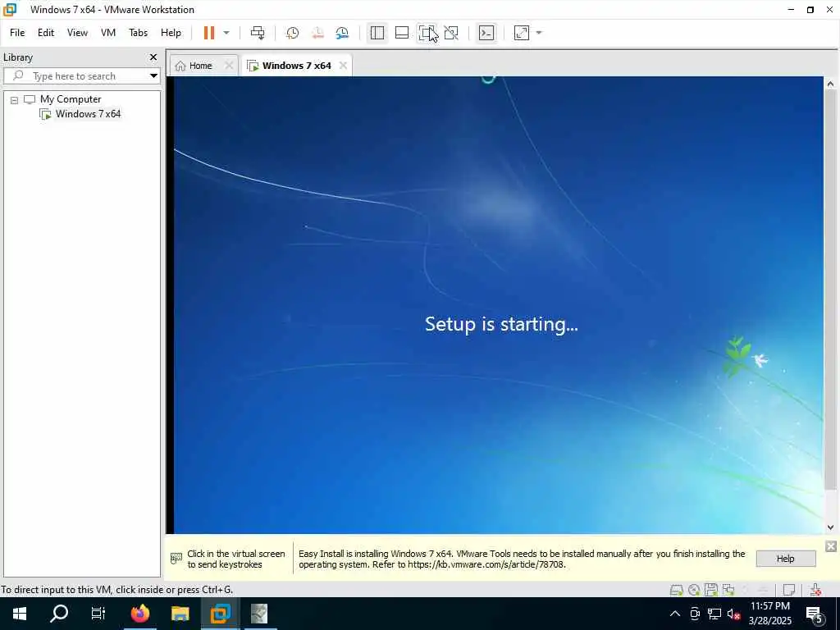Open the VM menu
The image size is (840, 630).
108,33
